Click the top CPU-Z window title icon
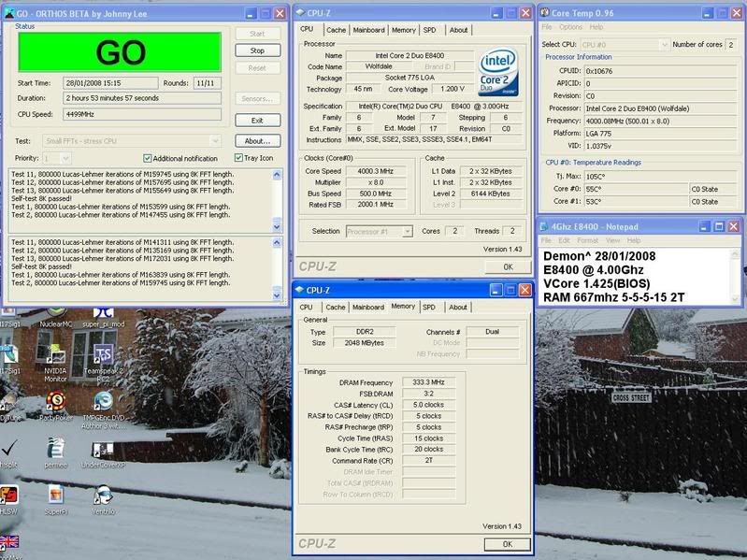 click(x=300, y=13)
